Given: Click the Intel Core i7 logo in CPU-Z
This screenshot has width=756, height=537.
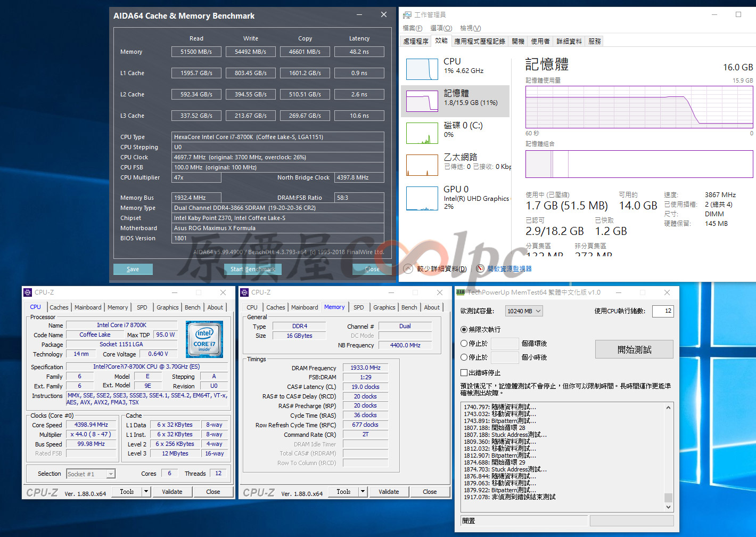Looking at the screenshot, I should (x=204, y=339).
